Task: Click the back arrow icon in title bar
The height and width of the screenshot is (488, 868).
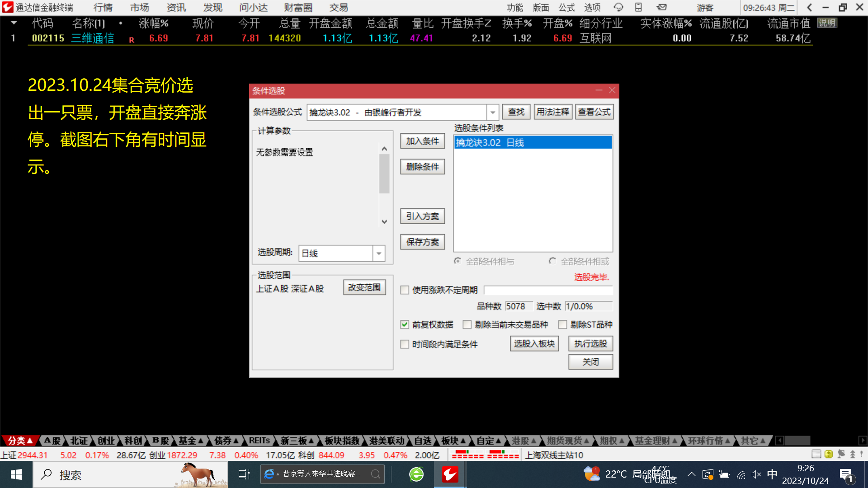Action: (809, 7)
